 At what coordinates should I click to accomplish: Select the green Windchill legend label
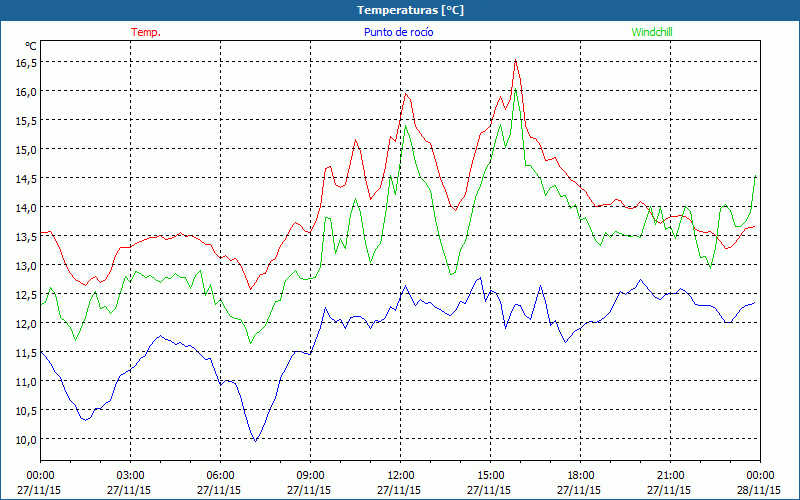tap(652, 32)
